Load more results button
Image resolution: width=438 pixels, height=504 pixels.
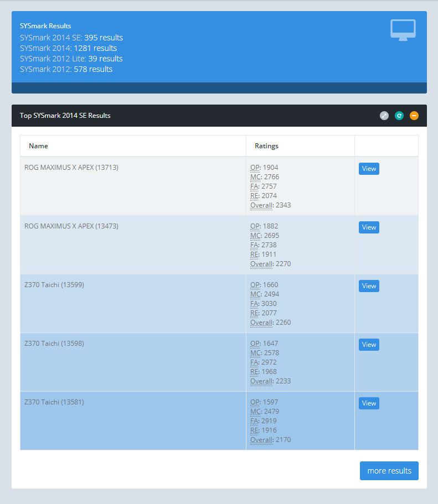pos(389,471)
